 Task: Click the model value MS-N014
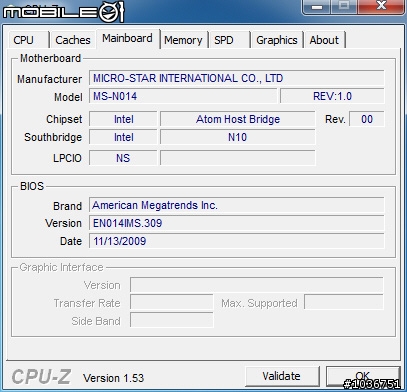point(183,96)
